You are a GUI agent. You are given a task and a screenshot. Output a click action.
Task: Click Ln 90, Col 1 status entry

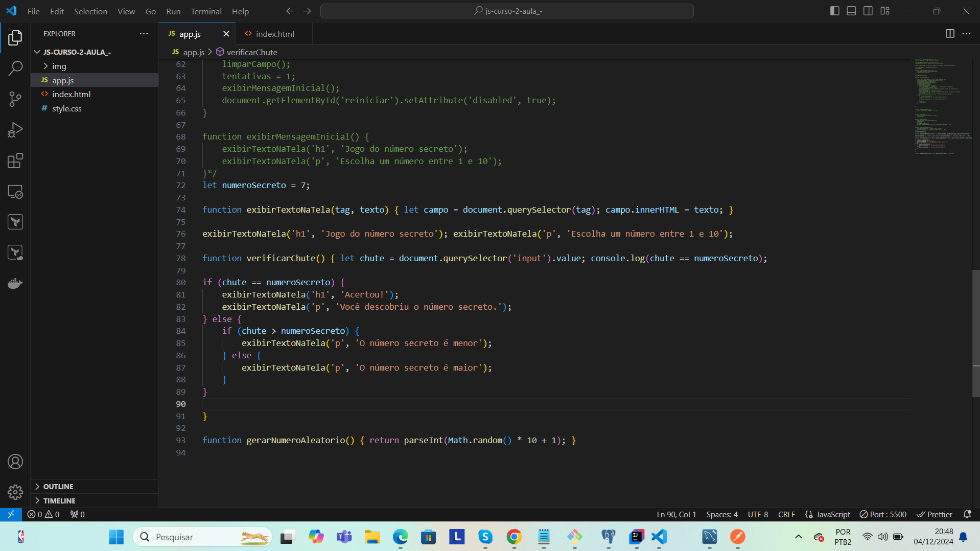676,514
